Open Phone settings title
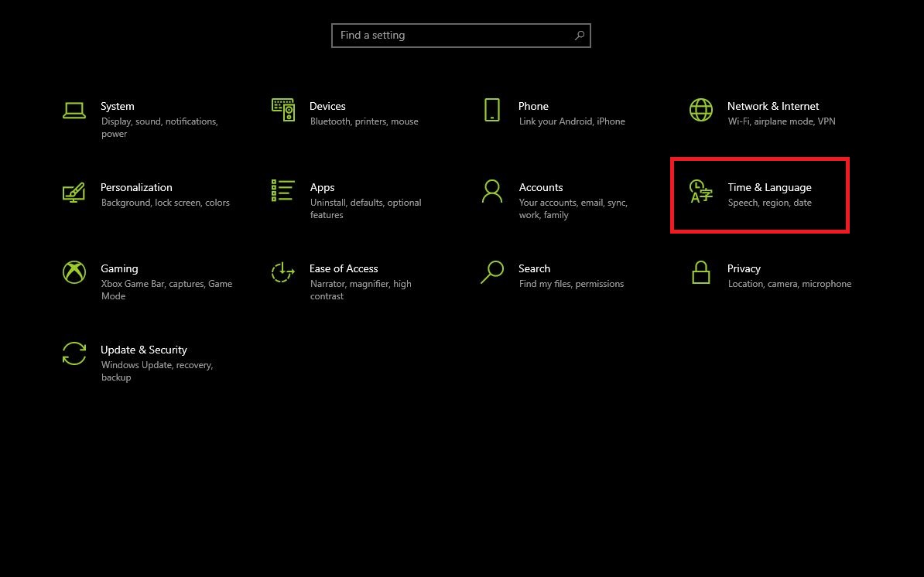 pyautogui.click(x=533, y=106)
